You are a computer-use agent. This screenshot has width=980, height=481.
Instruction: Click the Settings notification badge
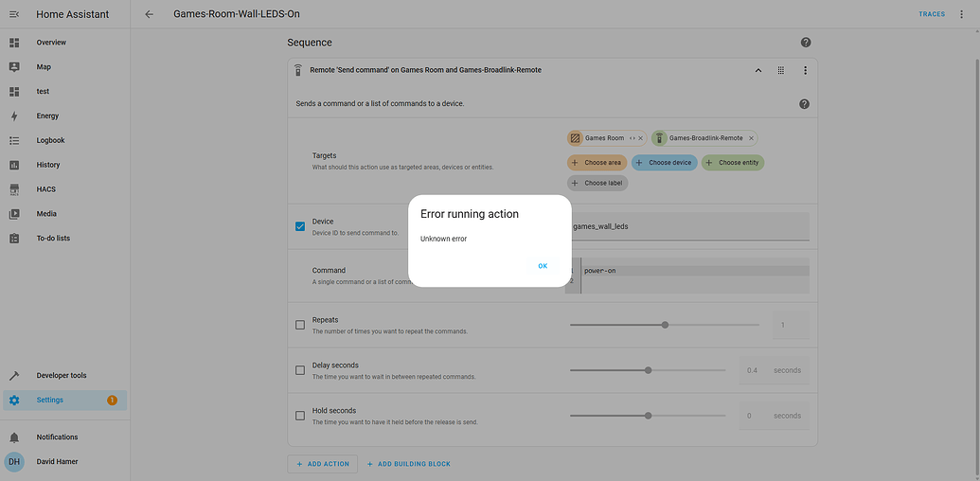[112, 400]
